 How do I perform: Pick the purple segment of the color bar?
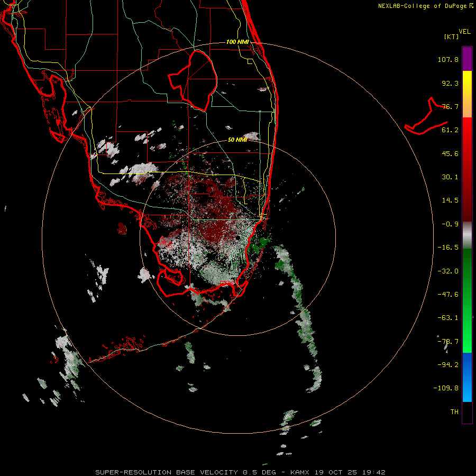pos(467,59)
